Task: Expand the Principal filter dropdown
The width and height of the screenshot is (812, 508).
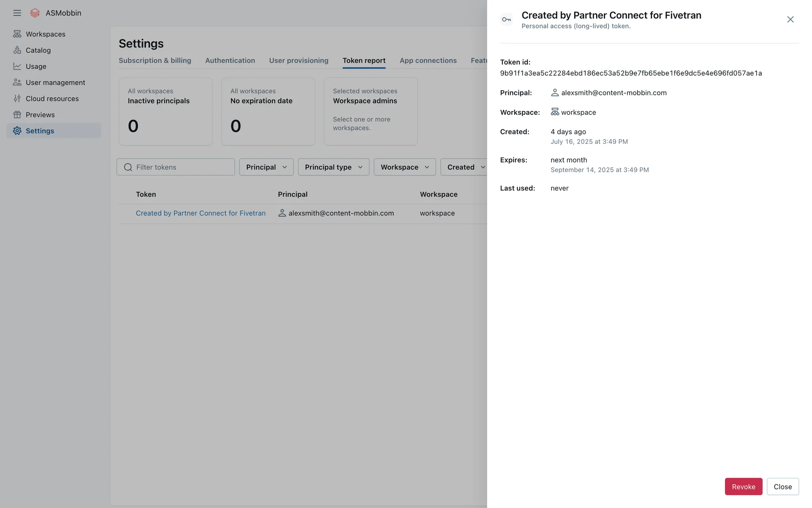Action: (266, 167)
